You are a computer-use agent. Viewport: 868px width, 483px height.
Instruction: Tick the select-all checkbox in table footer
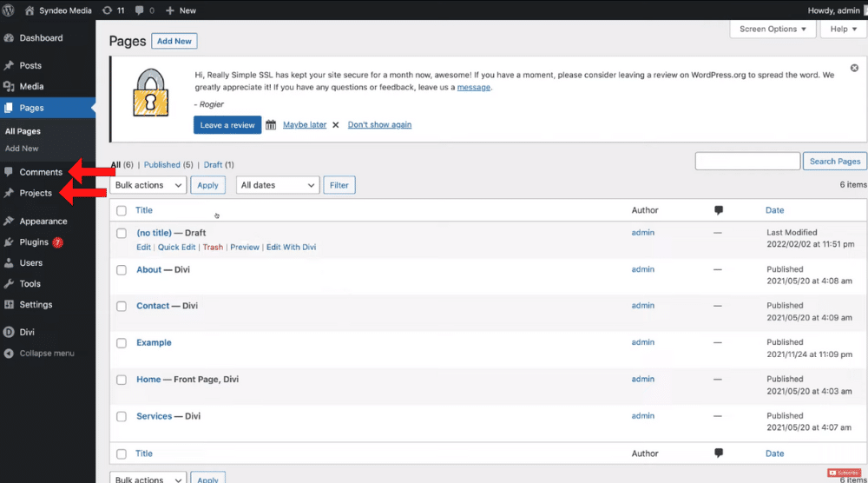tap(122, 454)
